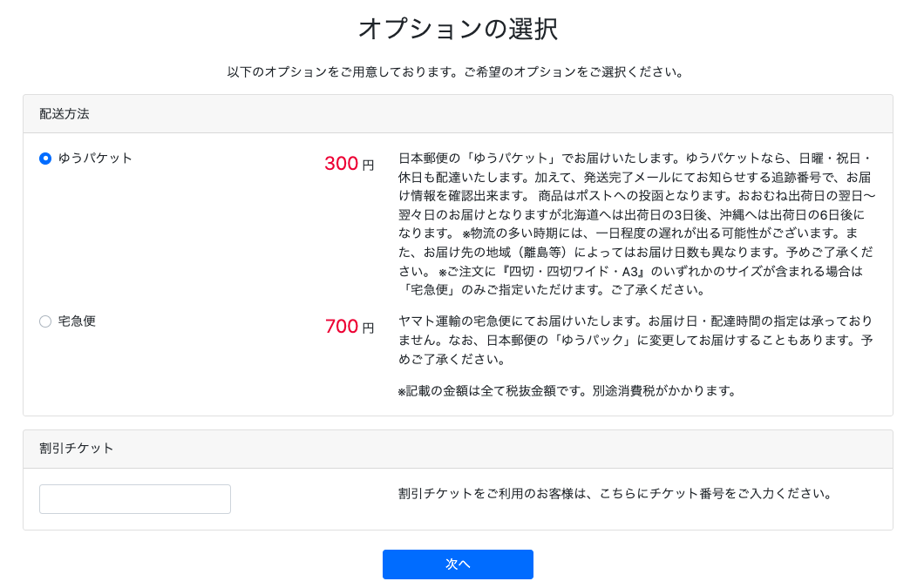
Task: Click the tax-excluded price note ※記載の金額
Action: (x=567, y=390)
